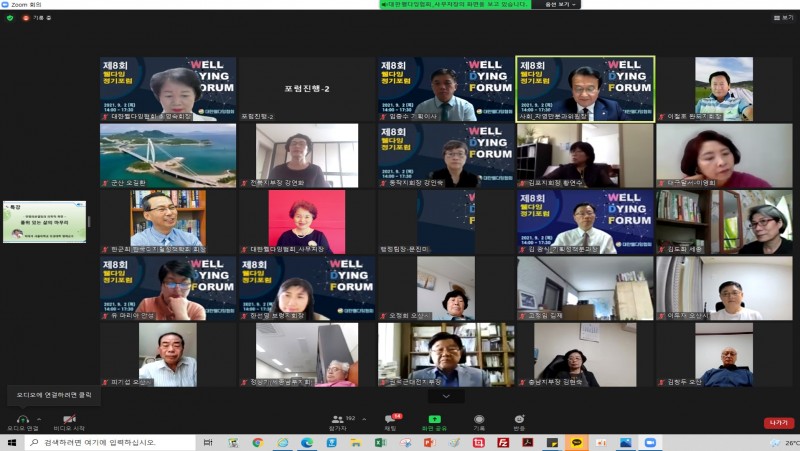The image size is (800, 451).
Task: Click the red leave meeting button
Action: coord(778,423)
